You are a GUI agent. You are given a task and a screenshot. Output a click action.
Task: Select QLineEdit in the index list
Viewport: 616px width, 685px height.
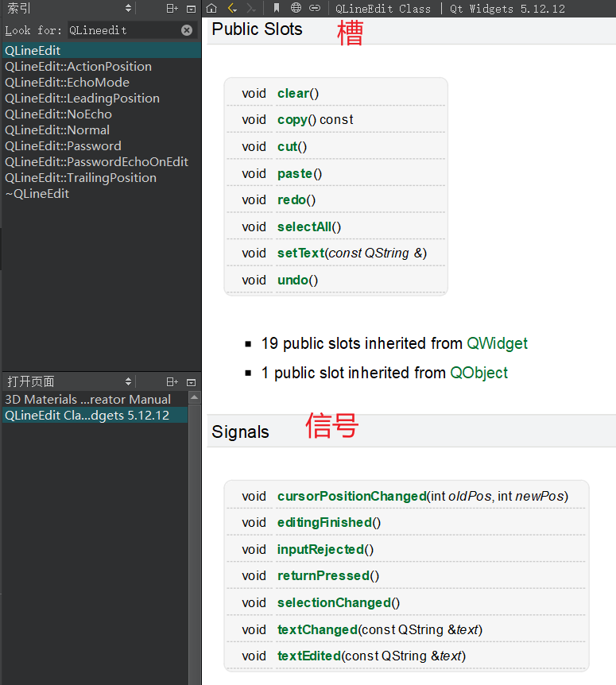pyautogui.click(x=102, y=51)
